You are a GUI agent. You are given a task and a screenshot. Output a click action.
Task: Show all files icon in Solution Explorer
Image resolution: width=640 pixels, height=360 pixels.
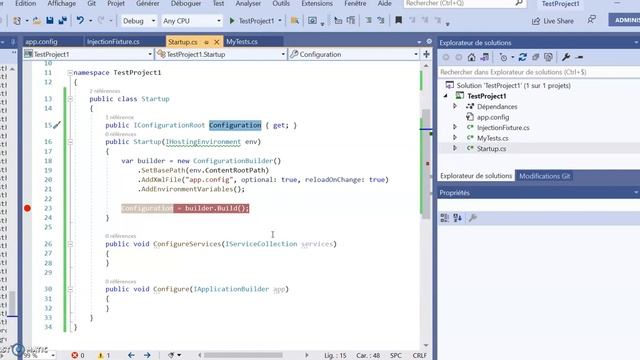pyautogui.click(x=548, y=58)
